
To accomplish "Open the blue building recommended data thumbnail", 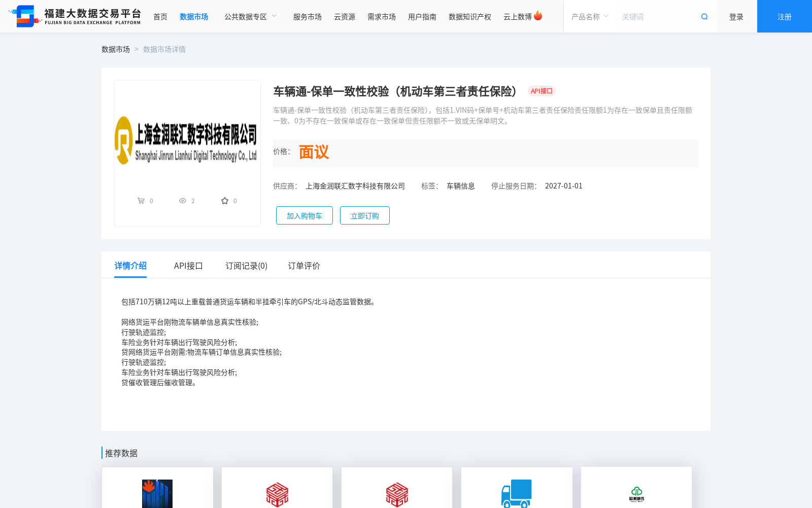I will click(x=157, y=494).
